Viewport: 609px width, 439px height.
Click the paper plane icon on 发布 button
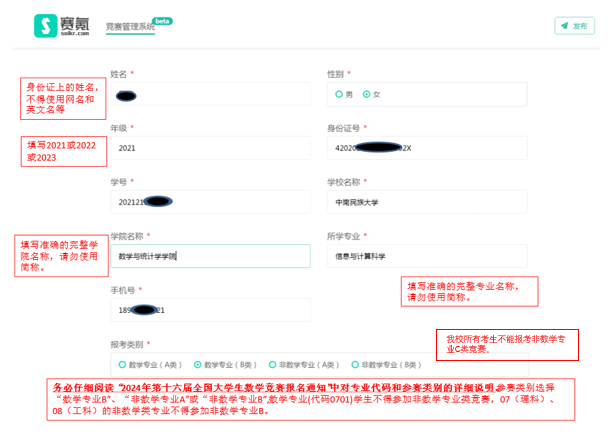(x=564, y=26)
